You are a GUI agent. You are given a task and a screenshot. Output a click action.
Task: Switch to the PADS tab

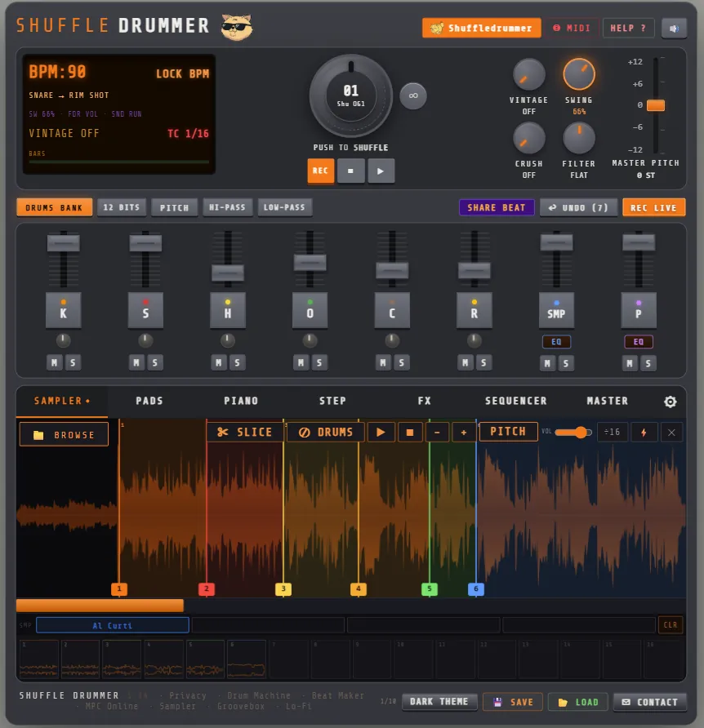point(149,402)
